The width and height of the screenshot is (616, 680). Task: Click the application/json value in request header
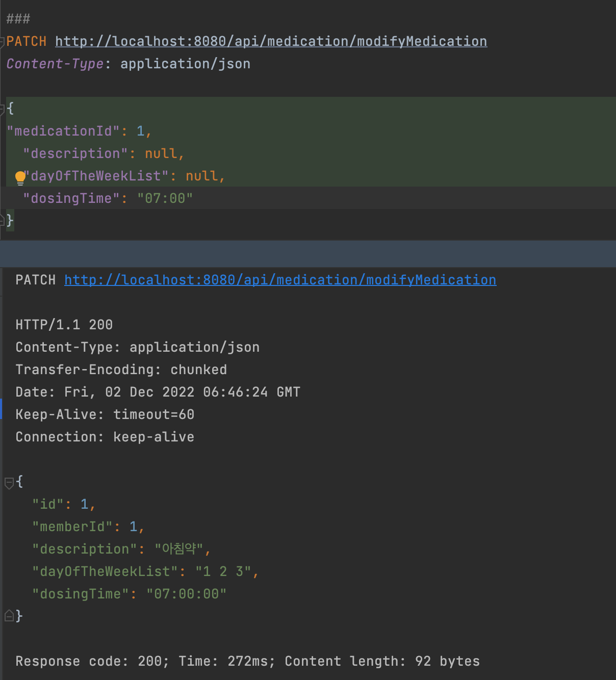tap(185, 64)
